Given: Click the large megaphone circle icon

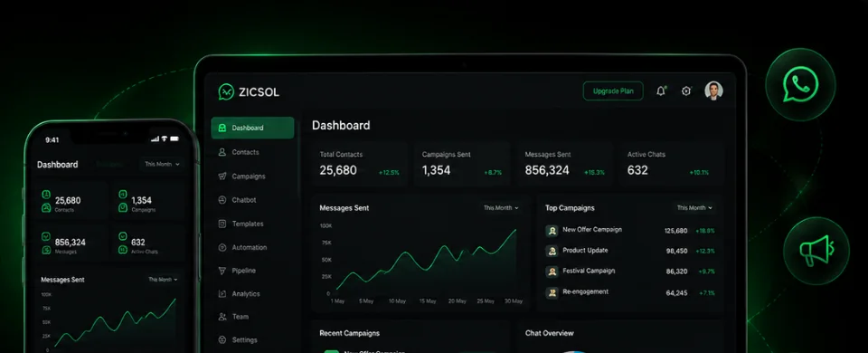Looking at the screenshot, I should click(x=816, y=251).
